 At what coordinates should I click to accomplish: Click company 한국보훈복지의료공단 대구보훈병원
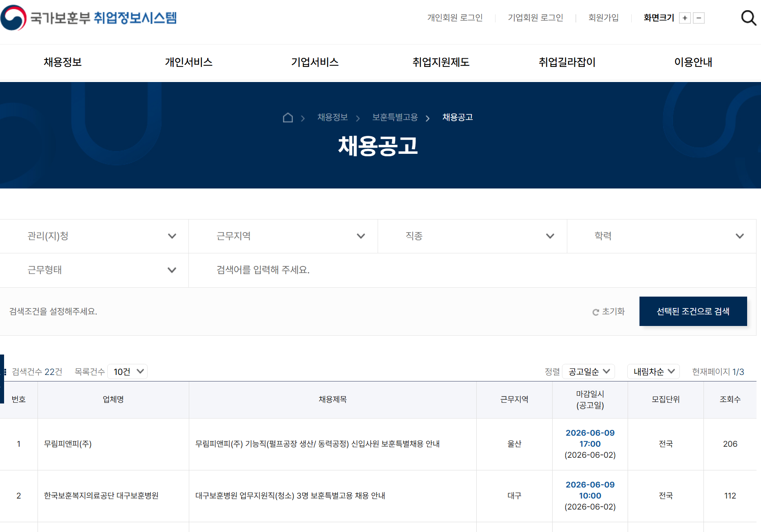(x=101, y=496)
